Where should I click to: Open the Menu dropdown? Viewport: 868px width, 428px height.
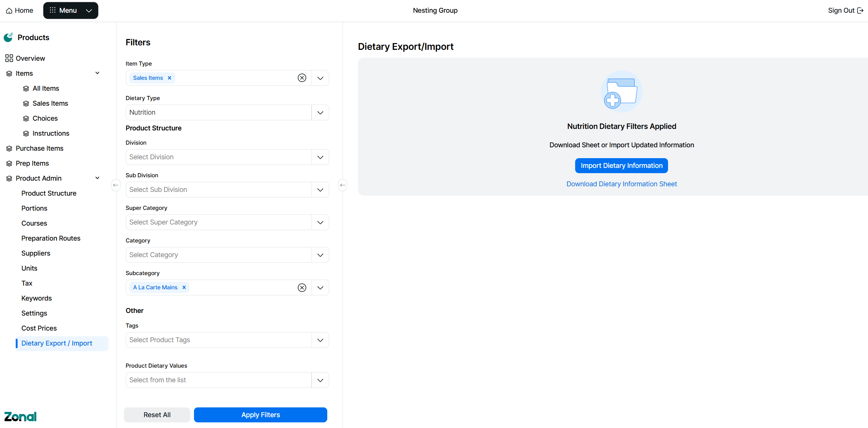click(x=70, y=10)
